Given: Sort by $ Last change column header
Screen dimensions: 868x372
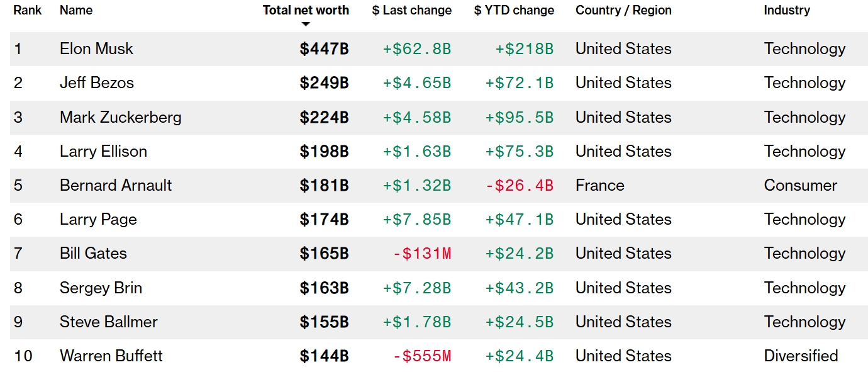Looking at the screenshot, I should pyautogui.click(x=412, y=10).
